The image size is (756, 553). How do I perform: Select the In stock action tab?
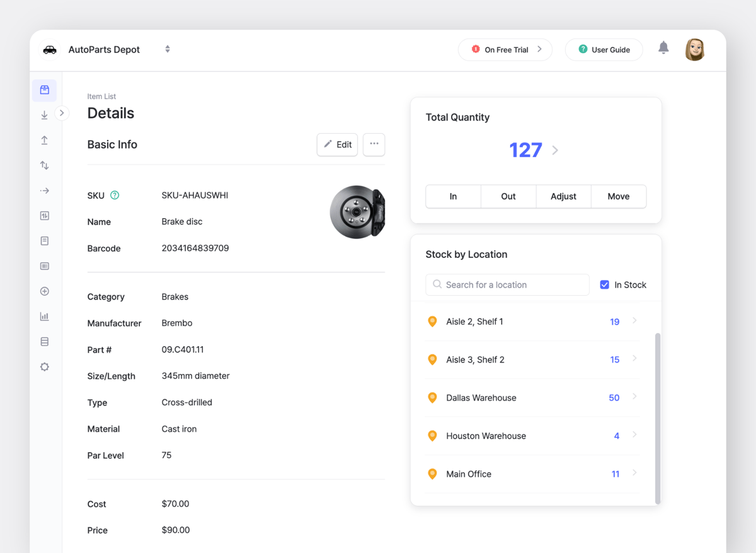453,196
